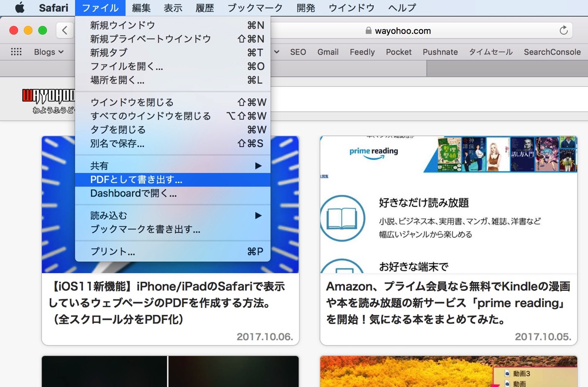Open the 共有 submenu
This screenshot has width=588, height=387.
173,166
